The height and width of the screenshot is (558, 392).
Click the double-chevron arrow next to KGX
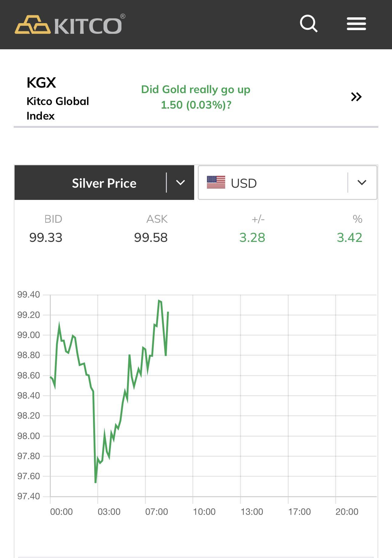356,97
